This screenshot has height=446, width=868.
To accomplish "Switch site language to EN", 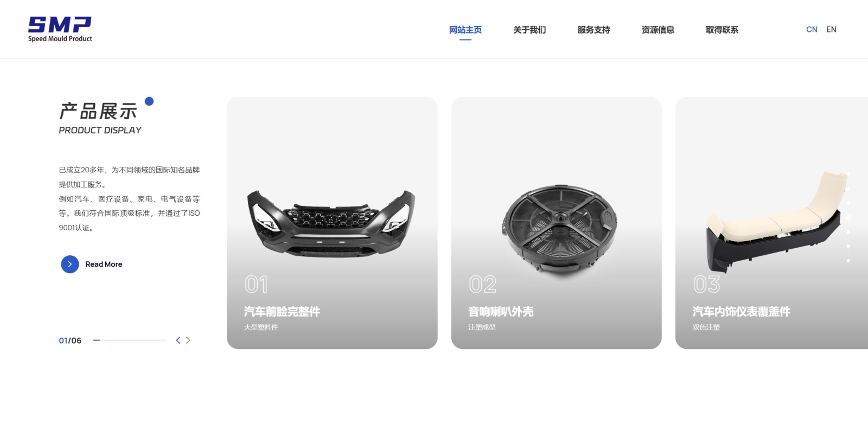I will click(831, 30).
